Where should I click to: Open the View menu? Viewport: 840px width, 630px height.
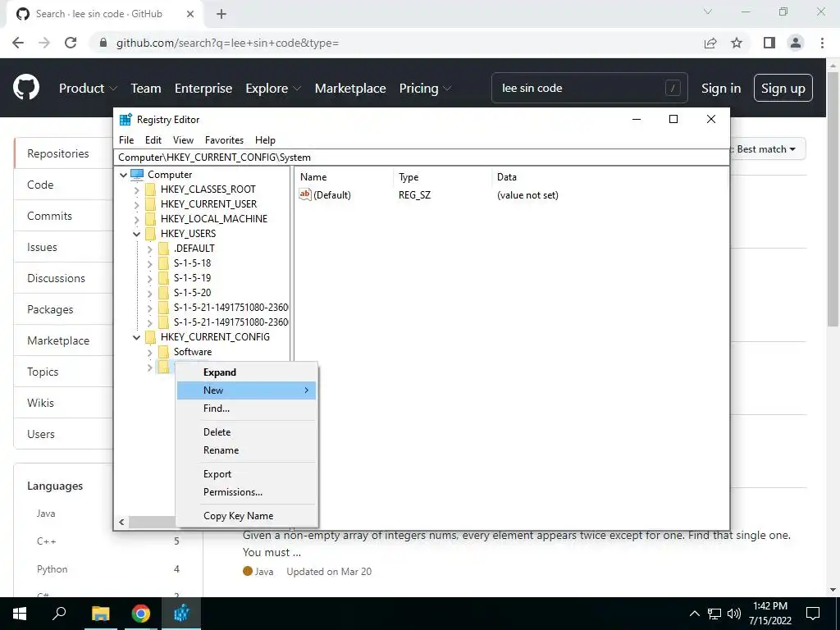point(183,140)
